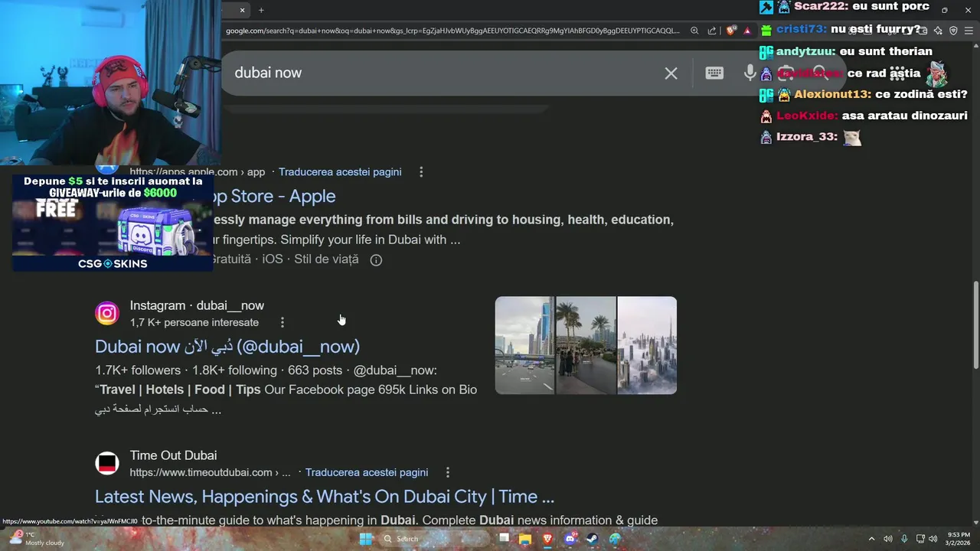980x551 pixels.
Task: Click '1,7 K+ persoane interesate' text
Action: point(194,322)
